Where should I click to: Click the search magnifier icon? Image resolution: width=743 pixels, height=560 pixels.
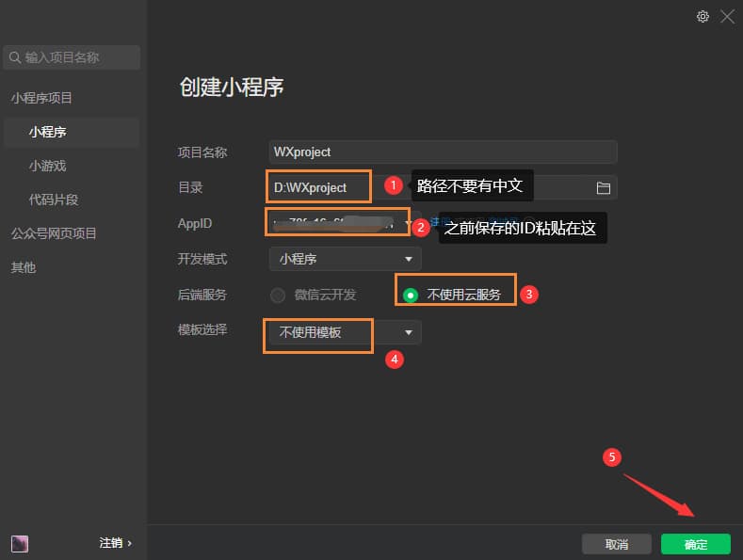pyautogui.click(x=15, y=57)
